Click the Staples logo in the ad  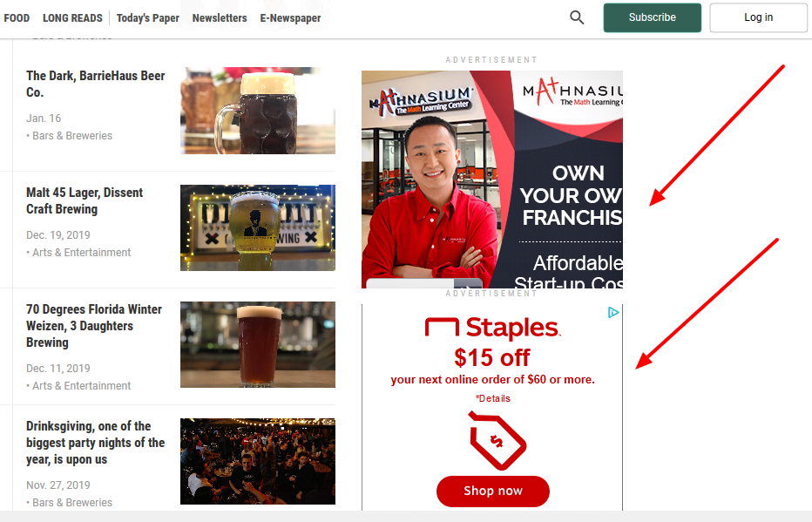(x=492, y=328)
